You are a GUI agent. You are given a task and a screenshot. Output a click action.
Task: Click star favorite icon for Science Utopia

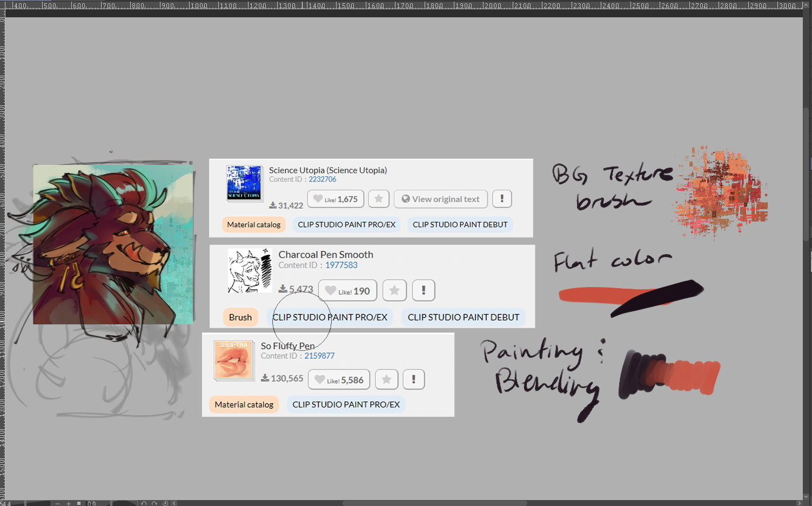(379, 199)
